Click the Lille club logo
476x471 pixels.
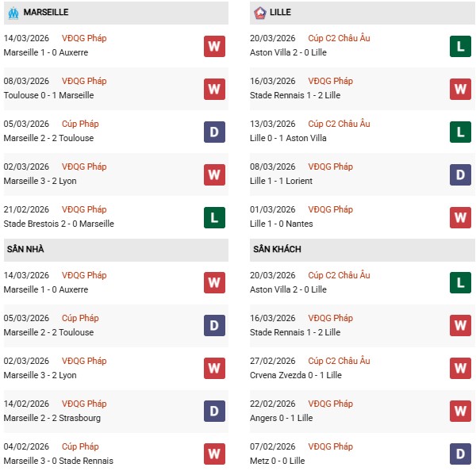click(259, 13)
